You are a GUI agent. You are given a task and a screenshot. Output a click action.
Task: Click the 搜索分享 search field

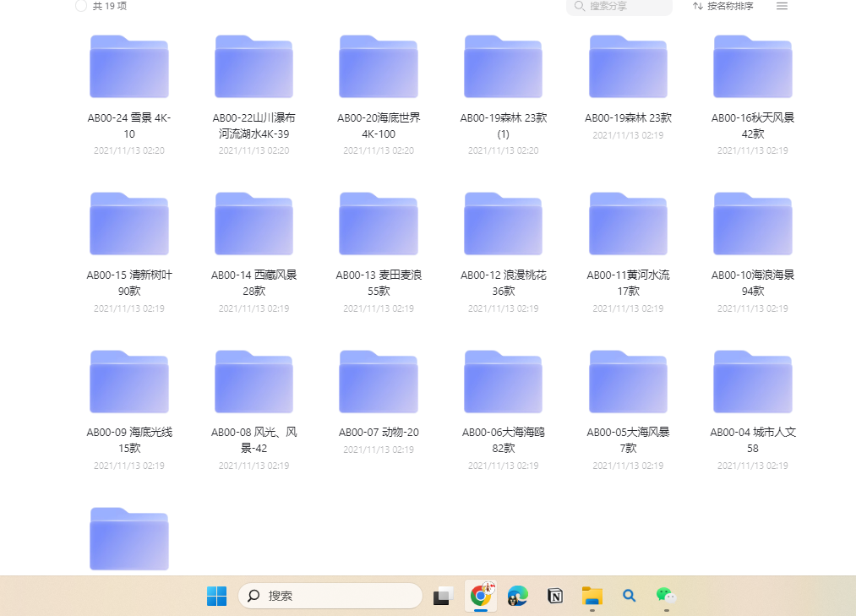pyautogui.click(x=619, y=6)
